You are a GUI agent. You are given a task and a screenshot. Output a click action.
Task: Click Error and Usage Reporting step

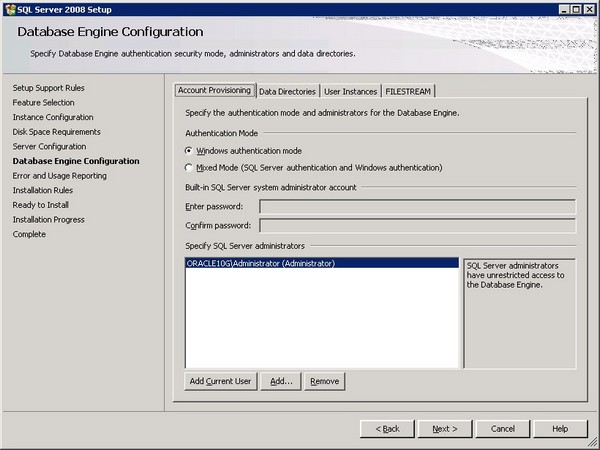point(60,176)
